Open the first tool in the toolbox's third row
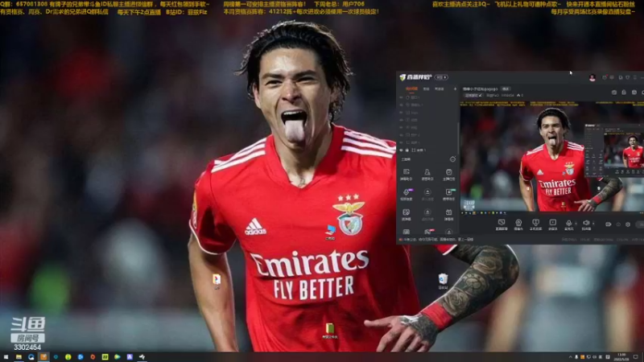644x362 pixels. 407,215
